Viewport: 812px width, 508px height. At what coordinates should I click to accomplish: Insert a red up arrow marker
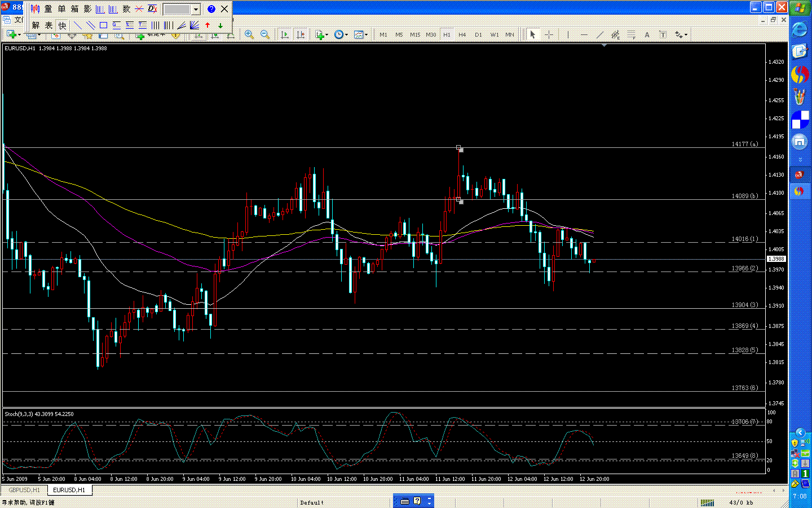coord(208,25)
